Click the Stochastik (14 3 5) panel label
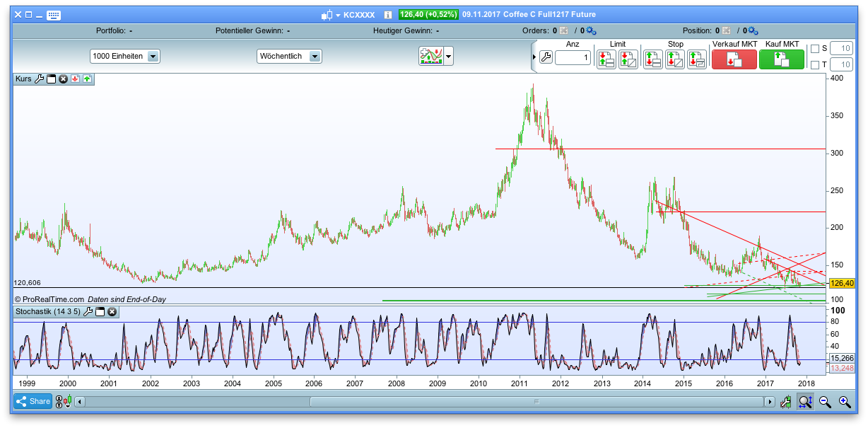Viewport: 868px width, 428px height. 49,312
